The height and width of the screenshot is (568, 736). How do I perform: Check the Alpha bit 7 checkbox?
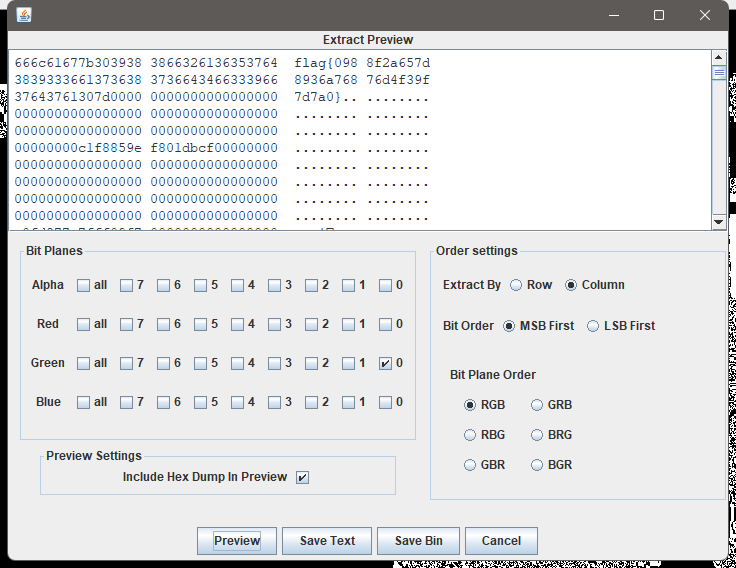coord(127,286)
